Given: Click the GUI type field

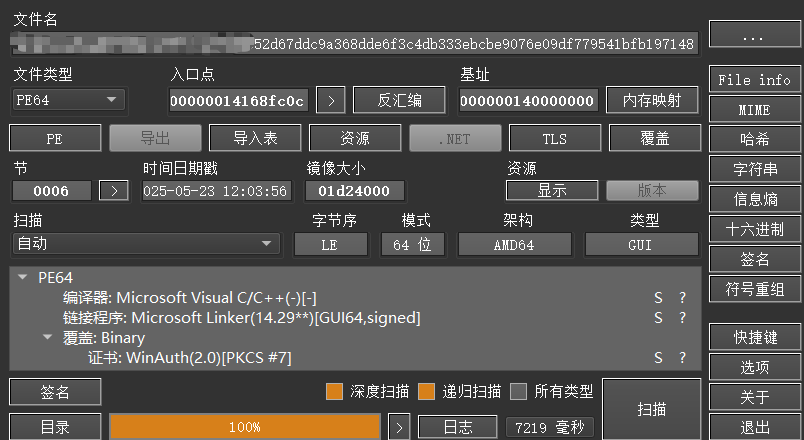Looking at the screenshot, I should point(641,245).
